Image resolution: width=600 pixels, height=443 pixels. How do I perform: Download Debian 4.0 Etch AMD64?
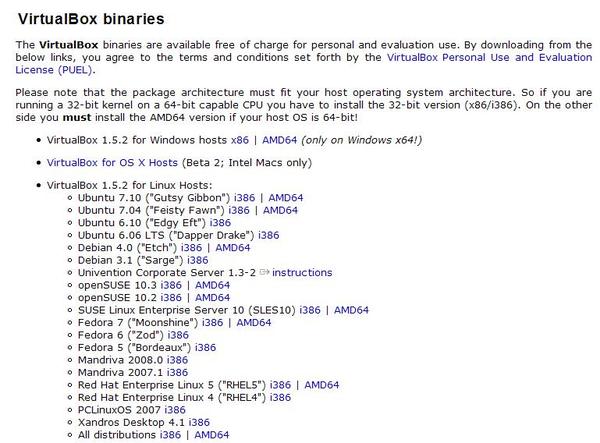pos(233,248)
